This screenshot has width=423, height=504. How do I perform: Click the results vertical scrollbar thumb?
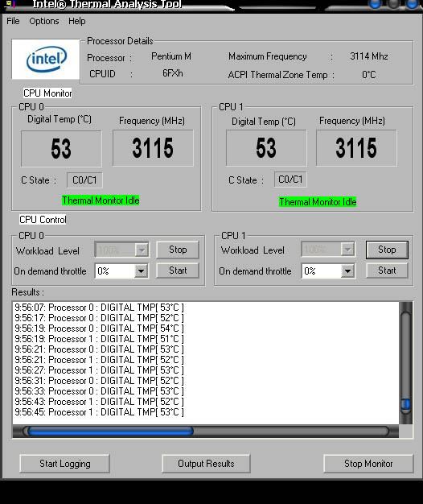tap(405, 404)
